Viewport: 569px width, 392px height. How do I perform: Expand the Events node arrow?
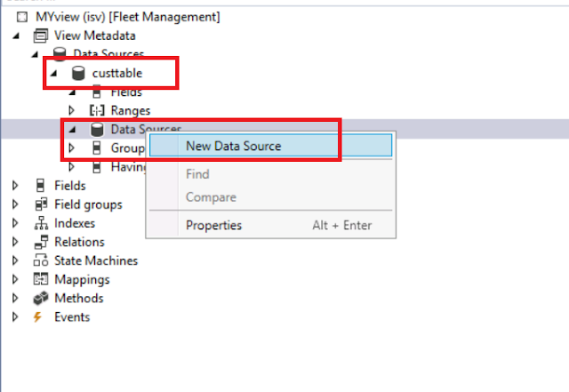point(16,316)
